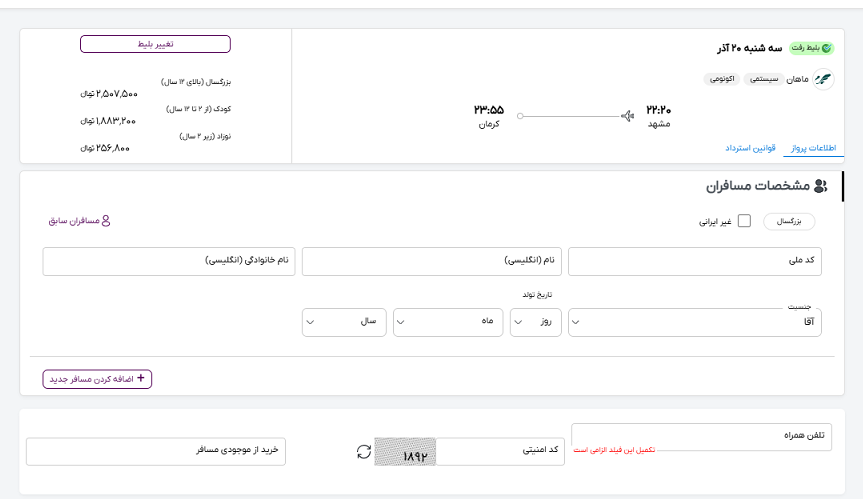Refresh the security captcha code
This screenshot has width=863, height=499.
click(364, 452)
